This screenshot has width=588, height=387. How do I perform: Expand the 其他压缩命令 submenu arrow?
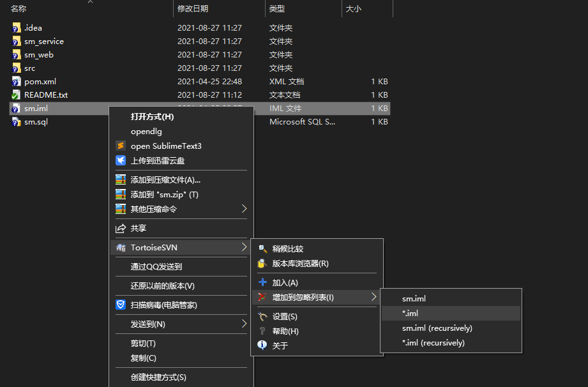(244, 208)
